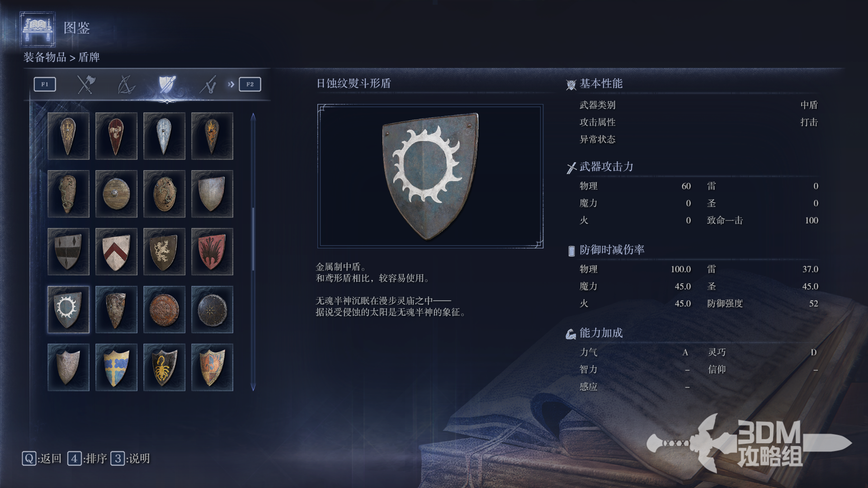Screen dimensions: 868x488
Task: Open the shield category tab
Action: 167,84
